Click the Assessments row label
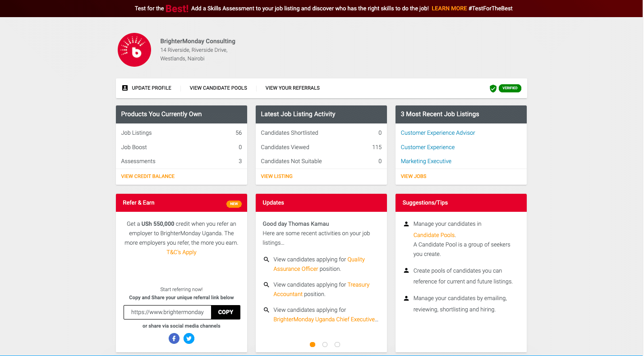This screenshot has height=356, width=644. coord(138,161)
